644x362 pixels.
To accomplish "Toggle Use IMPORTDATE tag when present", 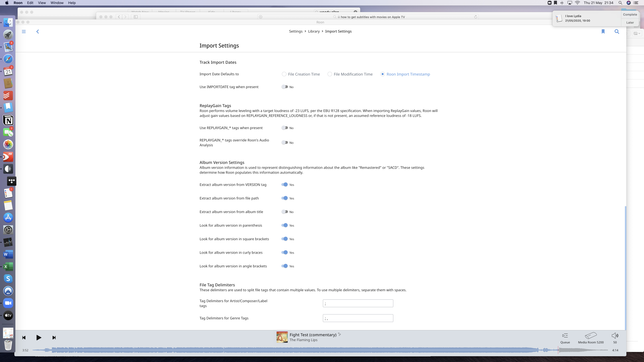I will point(285,87).
